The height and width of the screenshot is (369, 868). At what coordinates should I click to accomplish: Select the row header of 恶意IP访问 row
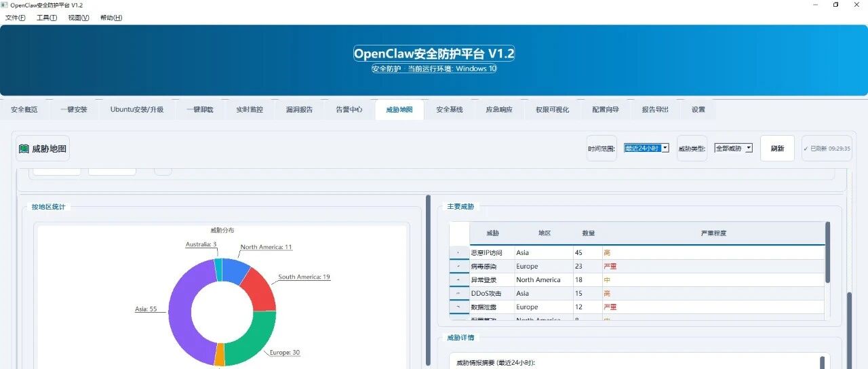[459, 252]
